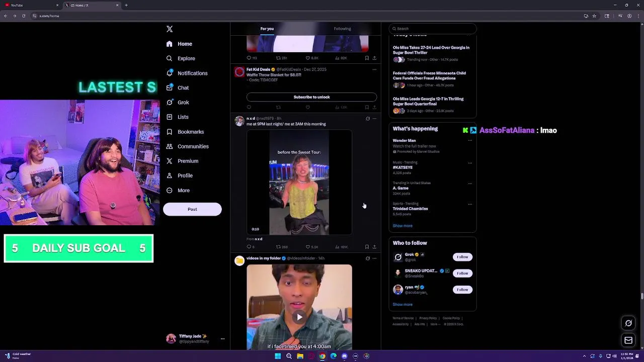Viewport: 644px width, 362px height.
Task: Bookmark the top post with 82K views
Action: tap(367, 58)
